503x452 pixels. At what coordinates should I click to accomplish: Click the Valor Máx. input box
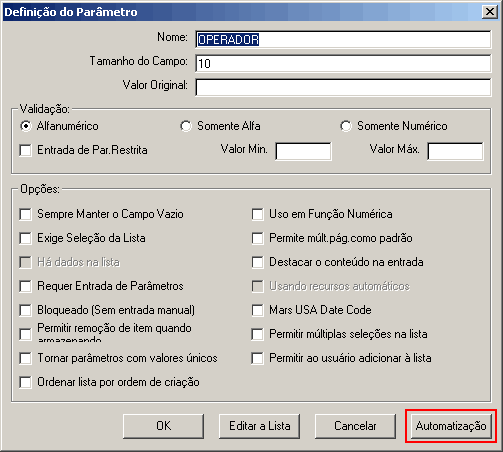click(x=455, y=151)
